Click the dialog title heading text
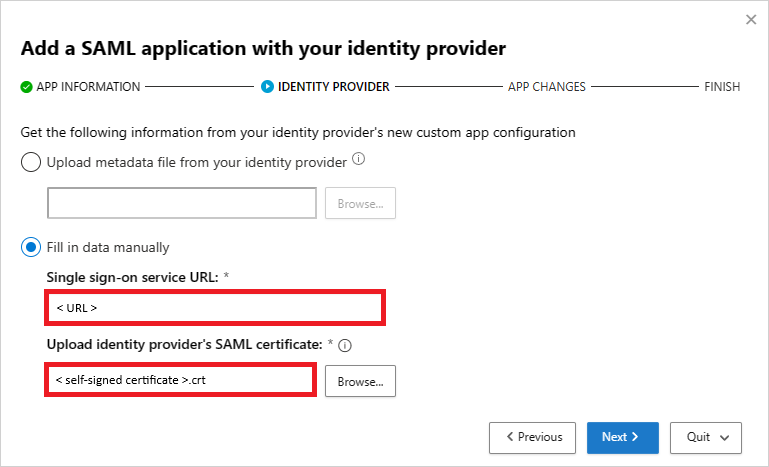 (263, 48)
